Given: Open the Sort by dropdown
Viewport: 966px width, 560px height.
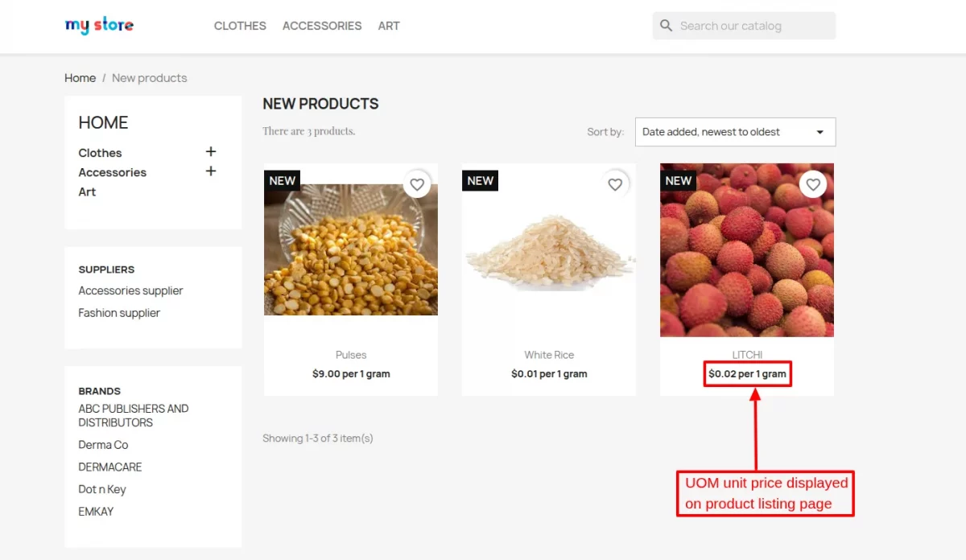Looking at the screenshot, I should point(735,132).
